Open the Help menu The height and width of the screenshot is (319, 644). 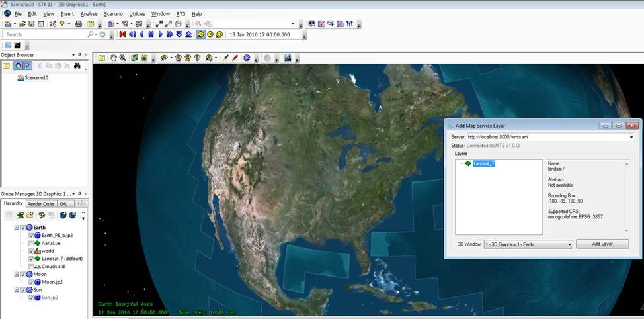[197, 13]
